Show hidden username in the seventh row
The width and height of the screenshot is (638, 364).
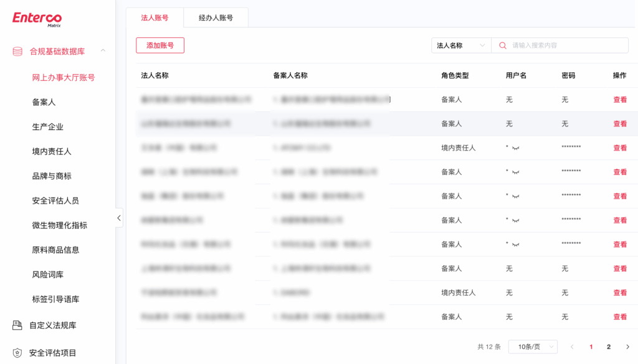point(515,245)
